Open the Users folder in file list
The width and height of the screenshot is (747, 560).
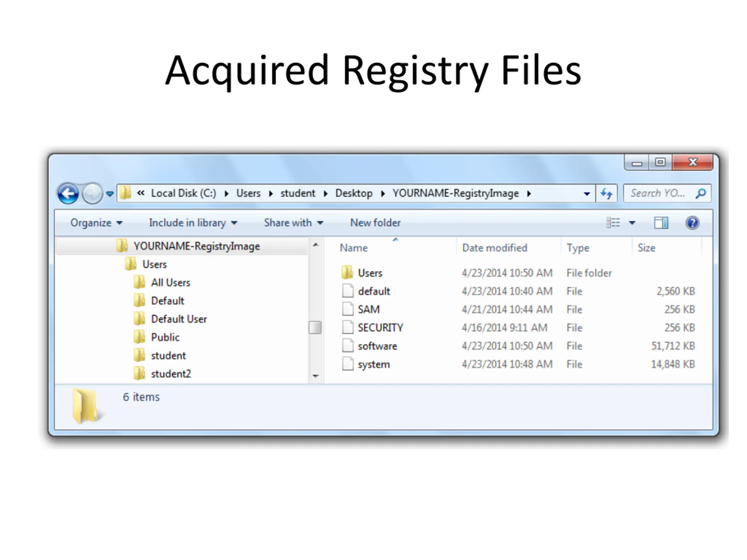tap(370, 273)
